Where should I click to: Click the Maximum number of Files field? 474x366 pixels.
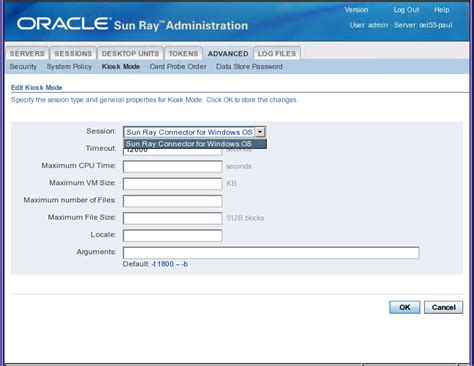click(173, 201)
